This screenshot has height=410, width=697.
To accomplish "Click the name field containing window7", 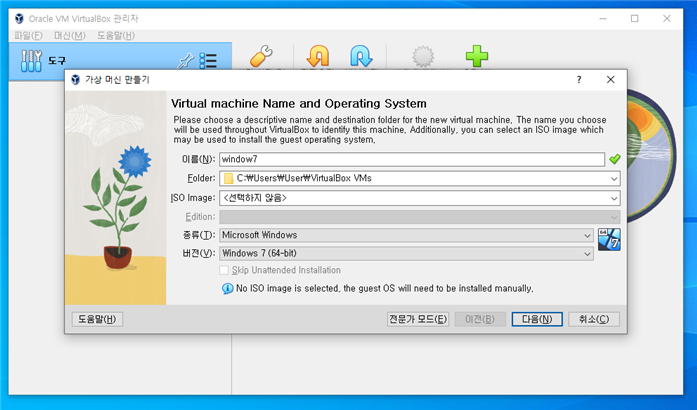I will 412,159.
